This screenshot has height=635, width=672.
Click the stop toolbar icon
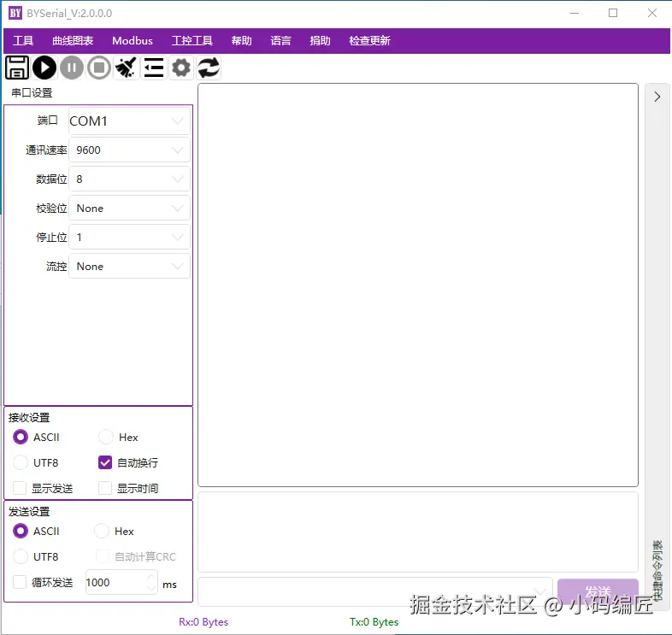coord(99,68)
